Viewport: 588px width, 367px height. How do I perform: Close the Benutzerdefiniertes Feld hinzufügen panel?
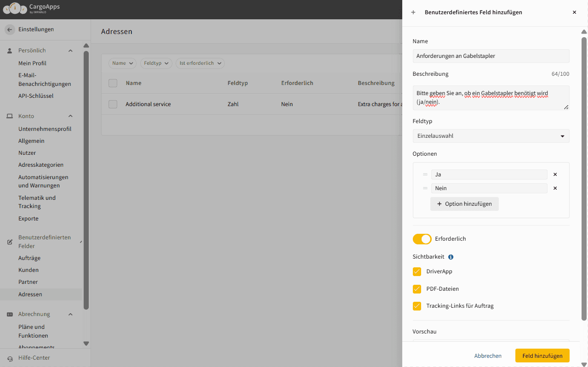[x=574, y=12]
